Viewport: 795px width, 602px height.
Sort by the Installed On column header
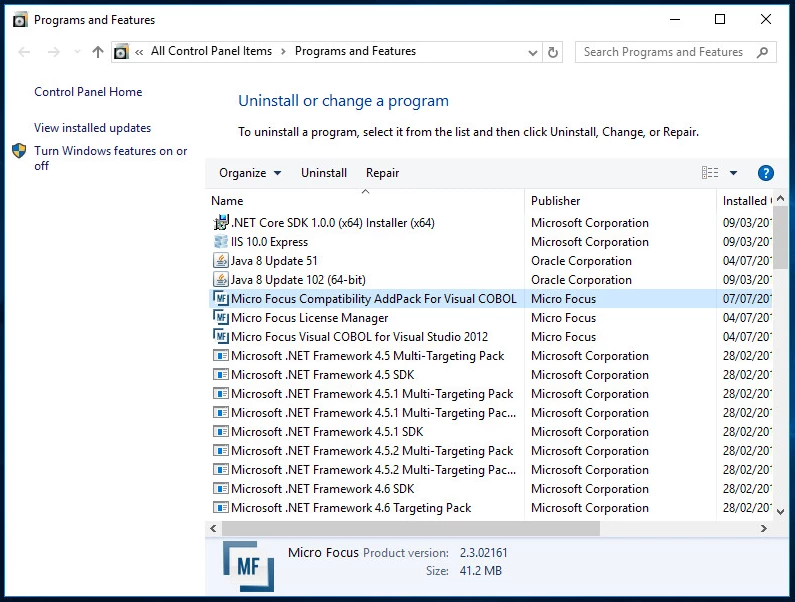click(746, 201)
